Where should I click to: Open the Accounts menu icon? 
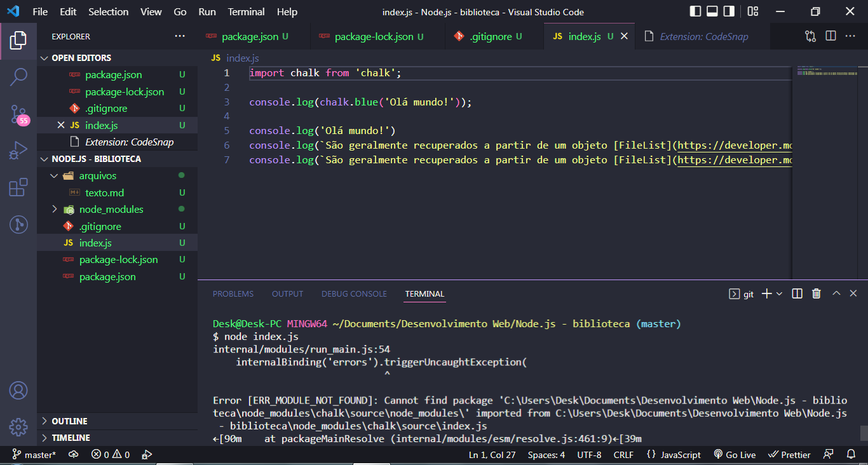[x=18, y=389]
